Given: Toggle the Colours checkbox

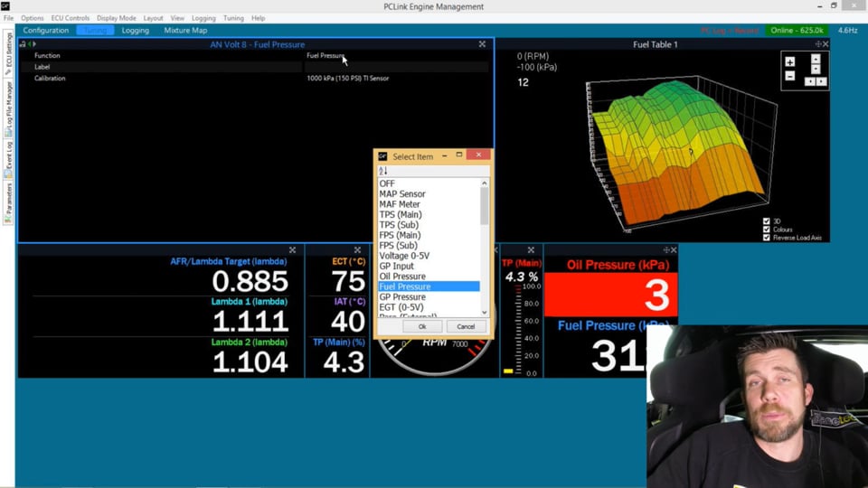Looking at the screenshot, I should pos(767,229).
